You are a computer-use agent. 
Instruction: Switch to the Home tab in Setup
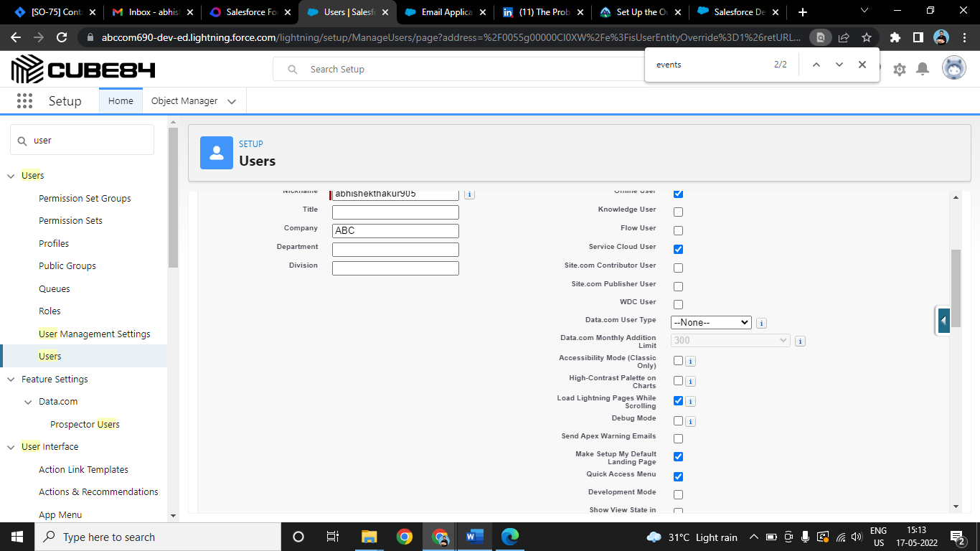point(120,100)
